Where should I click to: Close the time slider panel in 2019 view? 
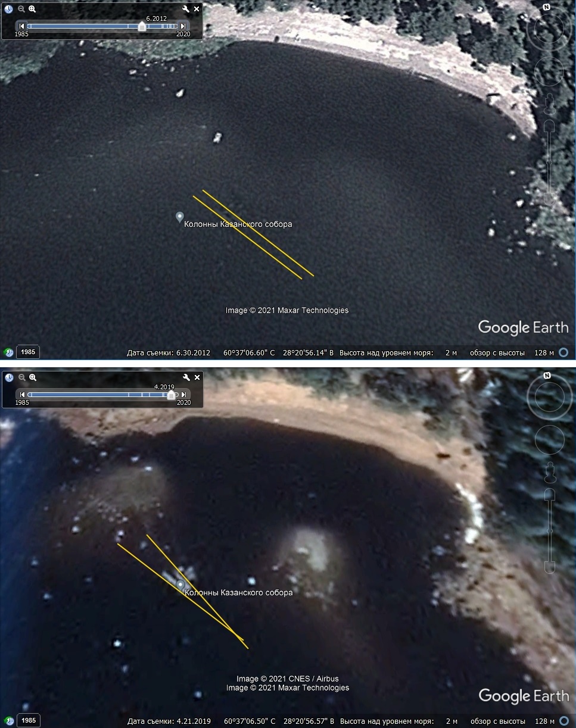click(x=197, y=377)
